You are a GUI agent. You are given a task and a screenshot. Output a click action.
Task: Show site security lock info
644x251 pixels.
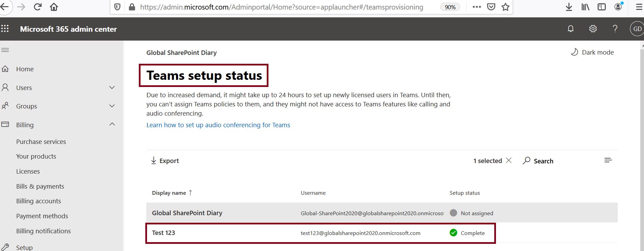(132, 7)
